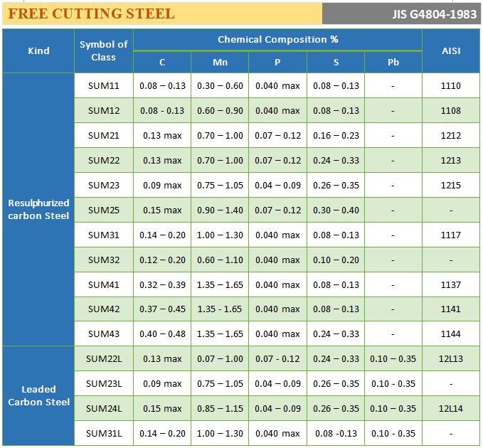The height and width of the screenshot is (448, 483).
Task: Click the Pb column header
Action: pos(393,63)
